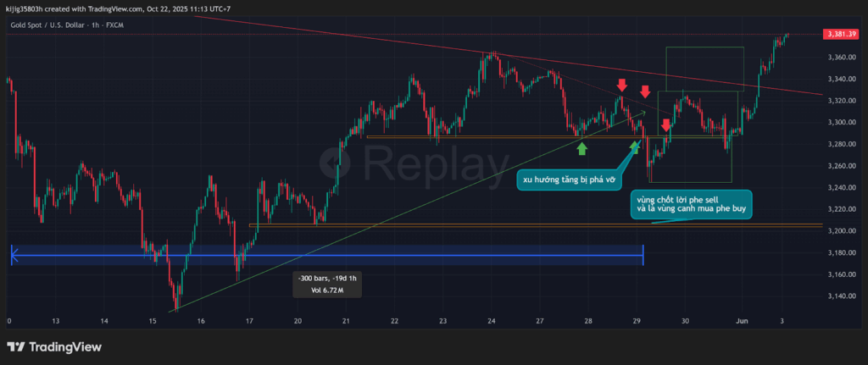Click the left green up arrow marker
The image size is (868, 365).
[581, 149]
